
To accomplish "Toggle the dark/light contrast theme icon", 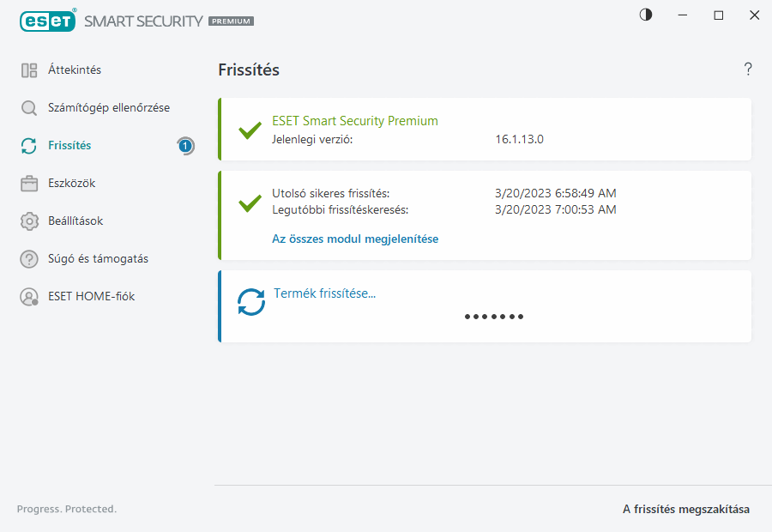I will tap(646, 15).
